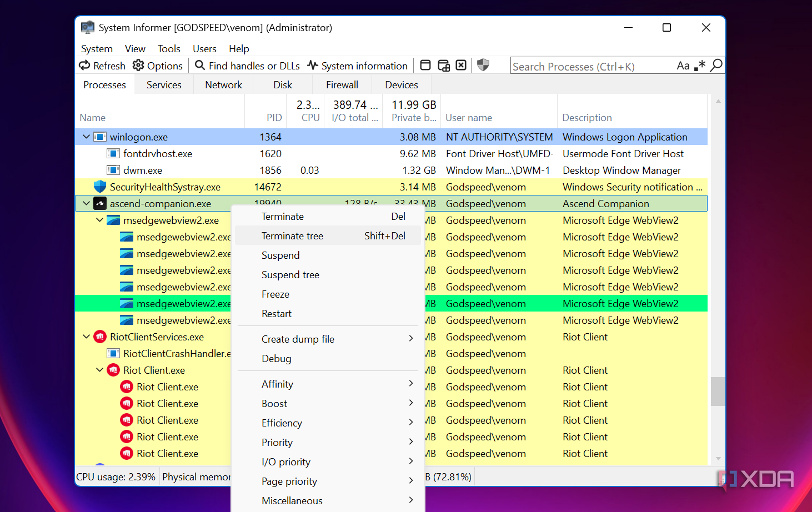Viewport: 812px width, 512px height.
Task: Switch to the Devices tab
Action: 402,85
